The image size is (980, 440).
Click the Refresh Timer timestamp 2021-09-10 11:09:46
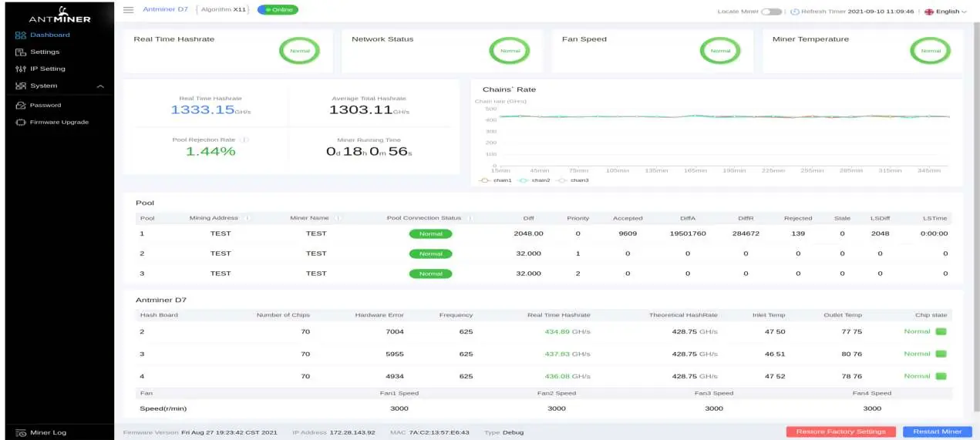[881, 12]
